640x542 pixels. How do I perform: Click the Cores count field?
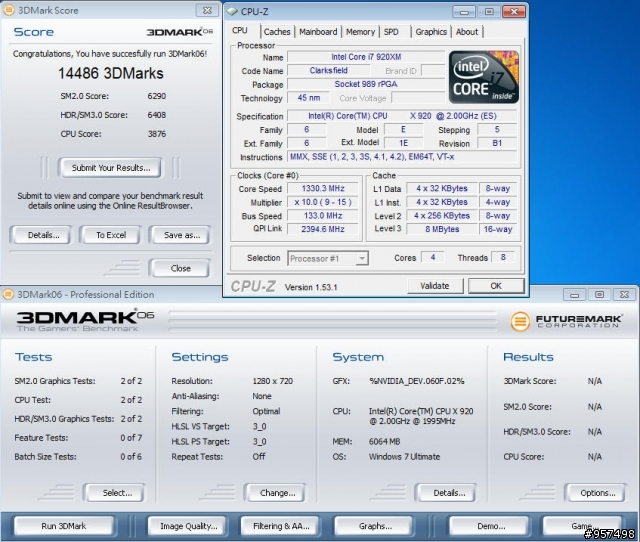coord(433,257)
